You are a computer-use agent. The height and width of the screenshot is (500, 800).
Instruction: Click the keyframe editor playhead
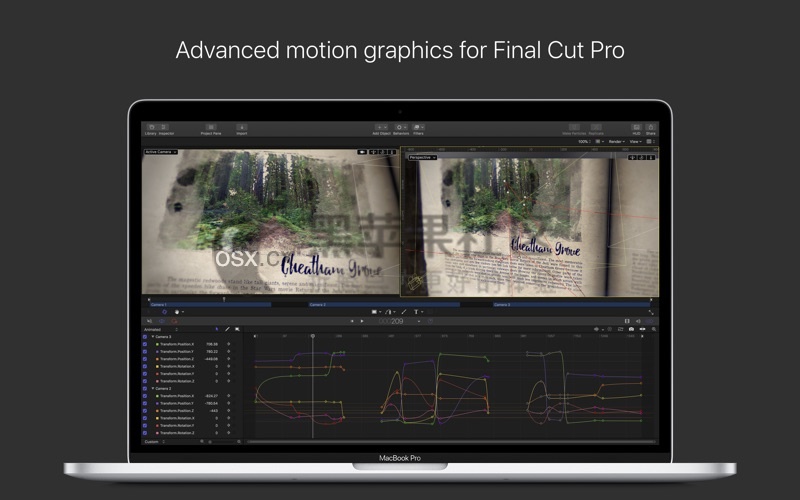point(313,336)
